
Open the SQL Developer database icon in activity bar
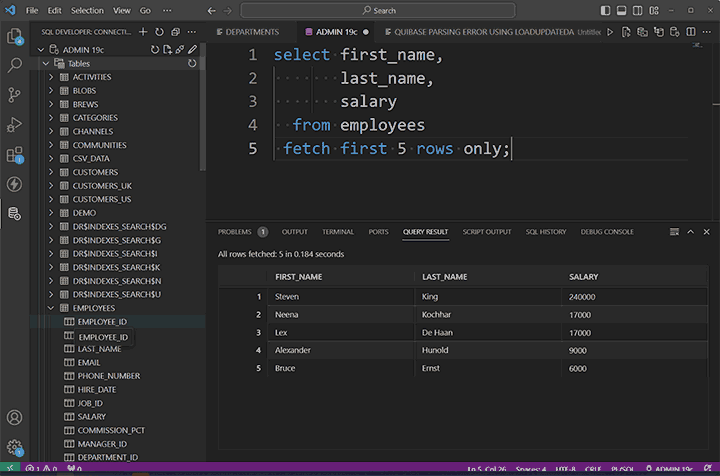pyautogui.click(x=14, y=213)
